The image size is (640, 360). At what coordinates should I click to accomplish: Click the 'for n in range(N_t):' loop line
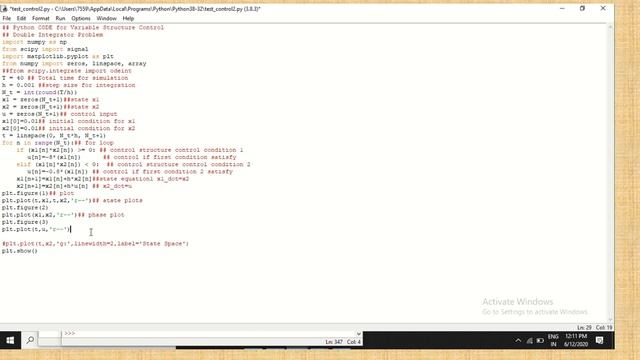pyautogui.click(x=58, y=143)
